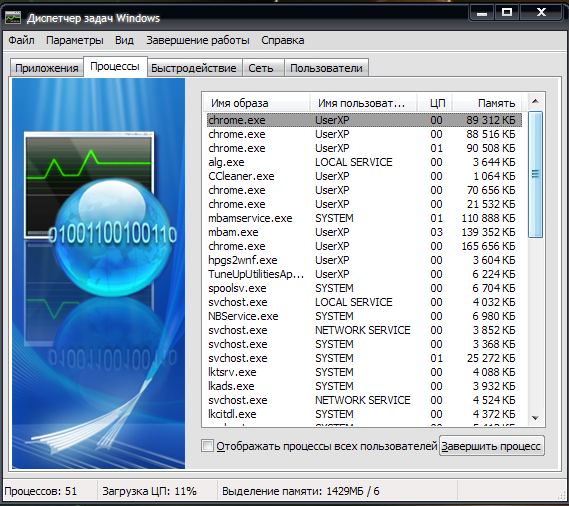Maximize the Task Manager window
This screenshot has width=569, height=506.
(507, 13)
